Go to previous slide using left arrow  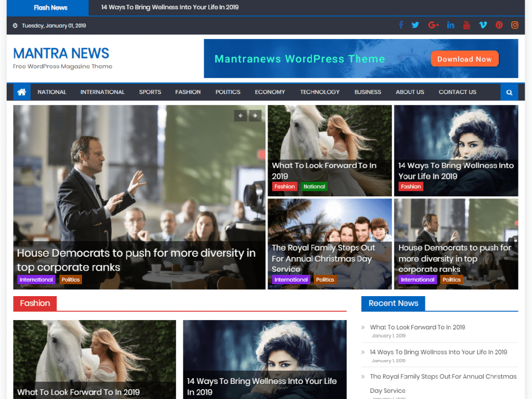[240, 116]
